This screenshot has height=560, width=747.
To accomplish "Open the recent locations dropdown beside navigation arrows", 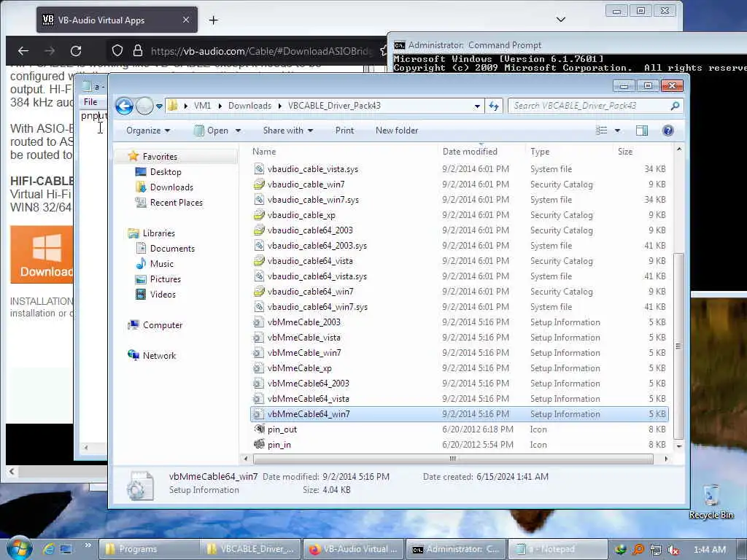I will (x=159, y=106).
